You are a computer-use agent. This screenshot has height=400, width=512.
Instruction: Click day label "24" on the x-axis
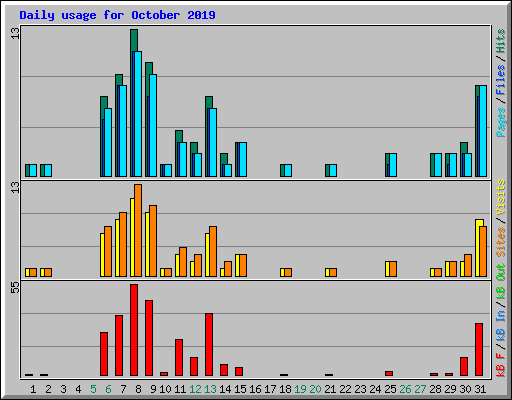pos(375,389)
